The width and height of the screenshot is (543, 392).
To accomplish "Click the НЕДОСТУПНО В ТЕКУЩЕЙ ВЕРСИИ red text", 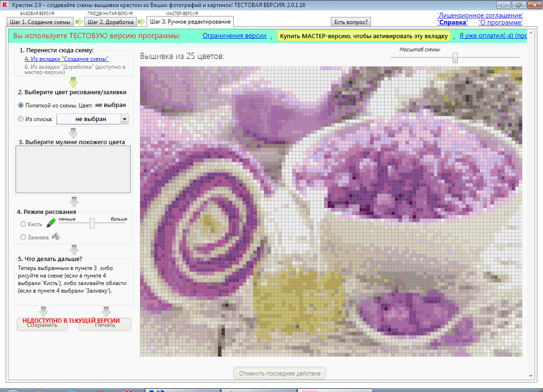I will pos(71,321).
